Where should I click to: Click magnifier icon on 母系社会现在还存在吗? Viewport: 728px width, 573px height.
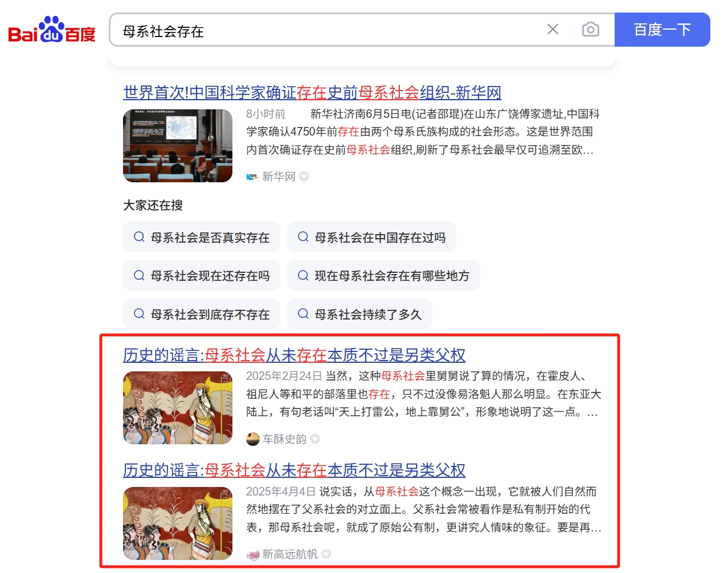[x=139, y=276]
